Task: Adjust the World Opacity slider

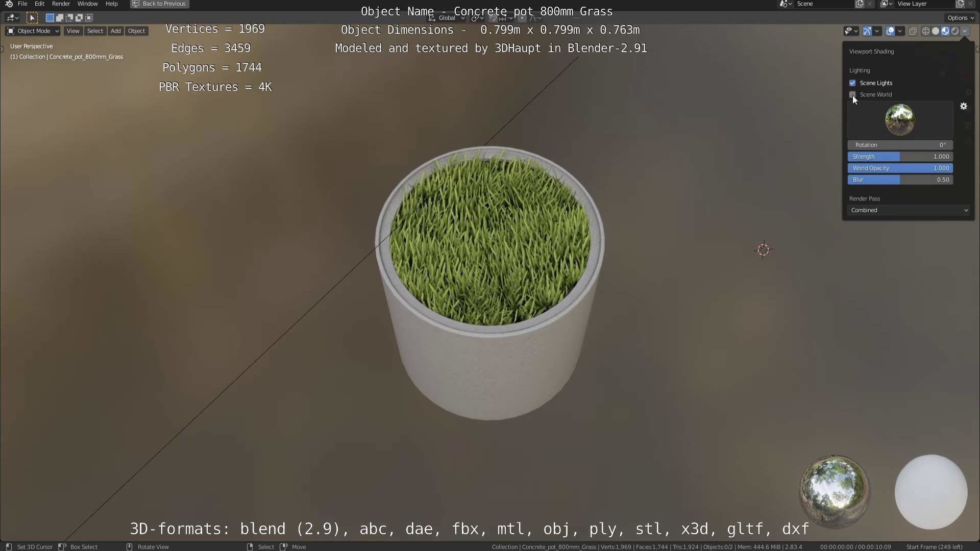Action: (900, 168)
